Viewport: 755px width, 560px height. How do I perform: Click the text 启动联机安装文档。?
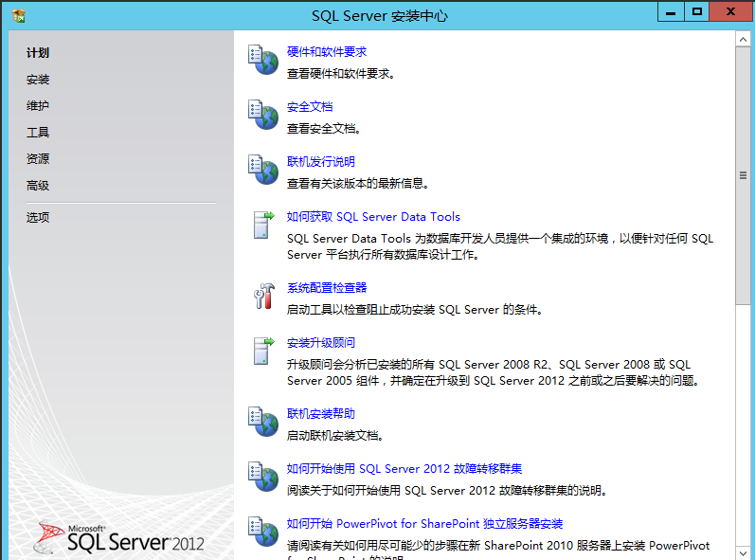click(335, 436)
